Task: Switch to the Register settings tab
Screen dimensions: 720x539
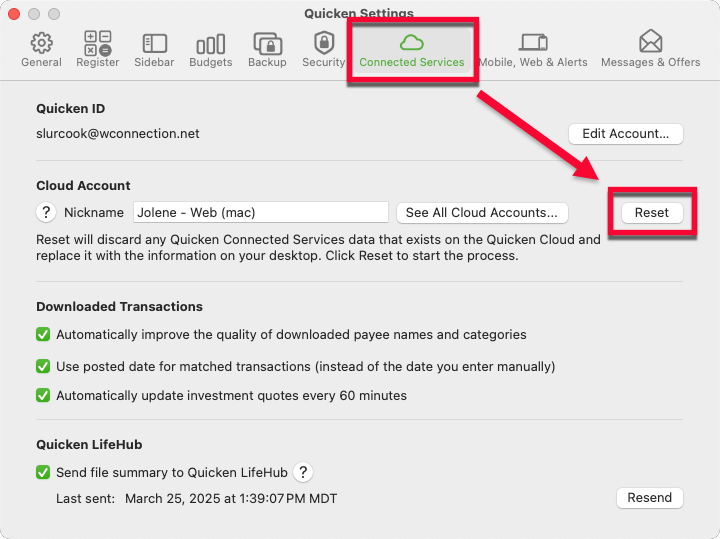Action: 97,50
